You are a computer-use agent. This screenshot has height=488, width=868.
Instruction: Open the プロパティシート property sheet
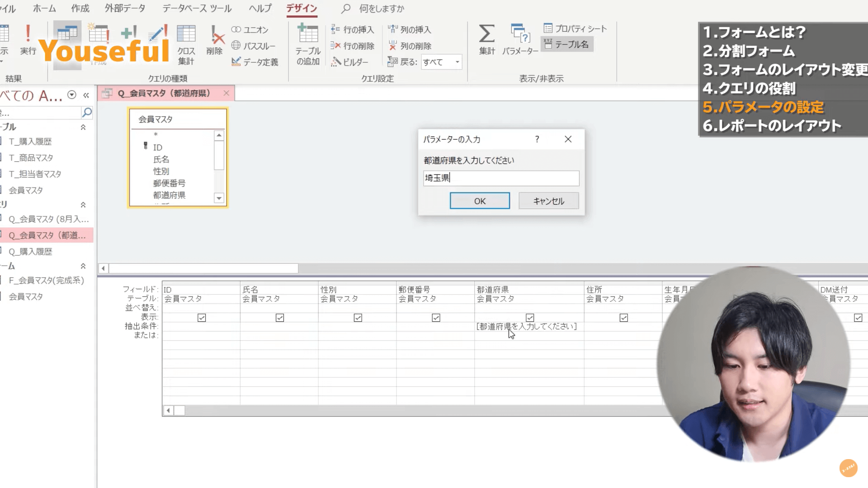[575, 28]
